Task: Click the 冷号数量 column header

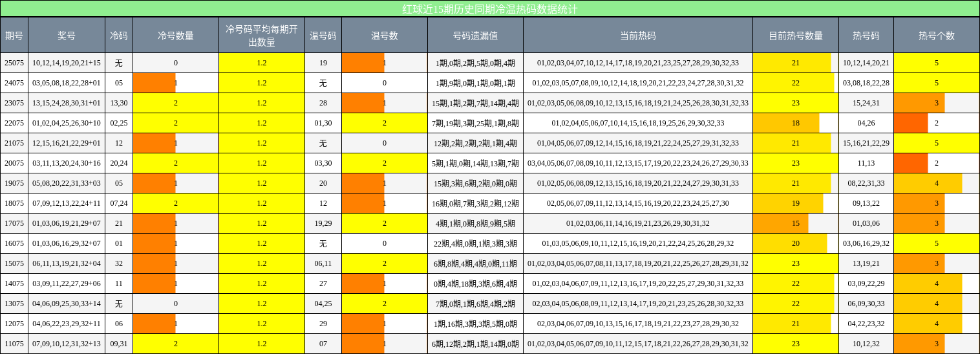Action: click(x=176, y=36)
